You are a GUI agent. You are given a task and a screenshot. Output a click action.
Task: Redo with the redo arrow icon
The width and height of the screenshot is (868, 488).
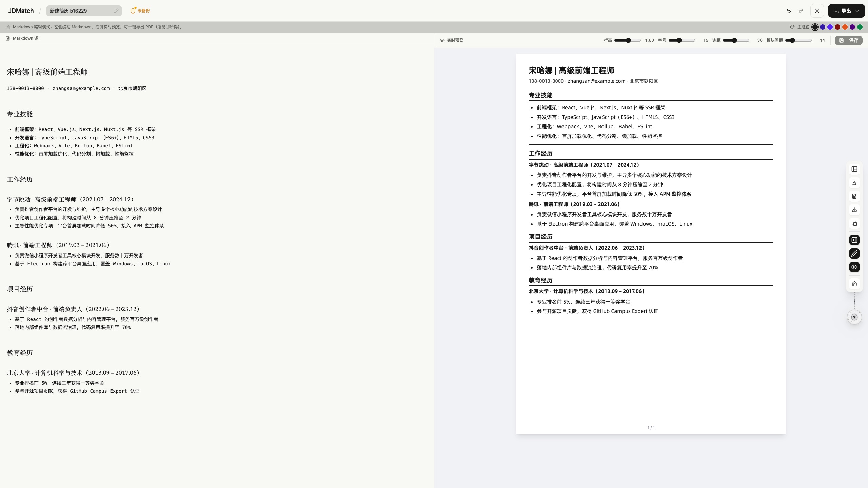click(801, 11)
